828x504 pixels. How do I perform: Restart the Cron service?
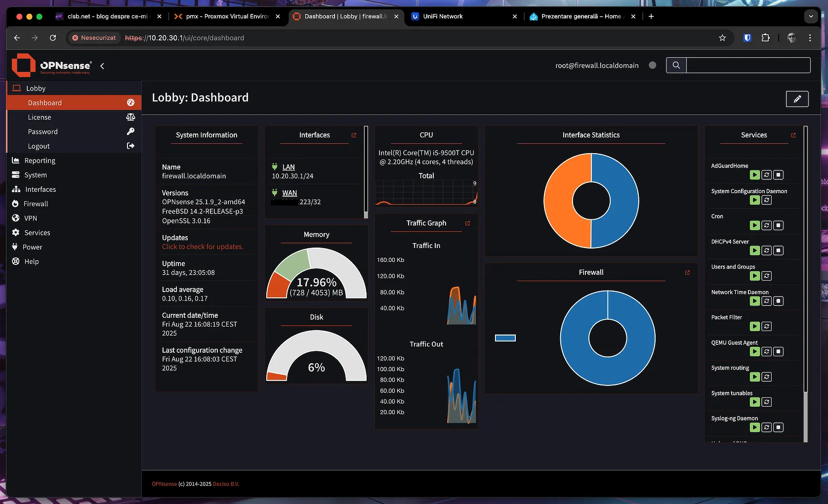tap(766, 225)
